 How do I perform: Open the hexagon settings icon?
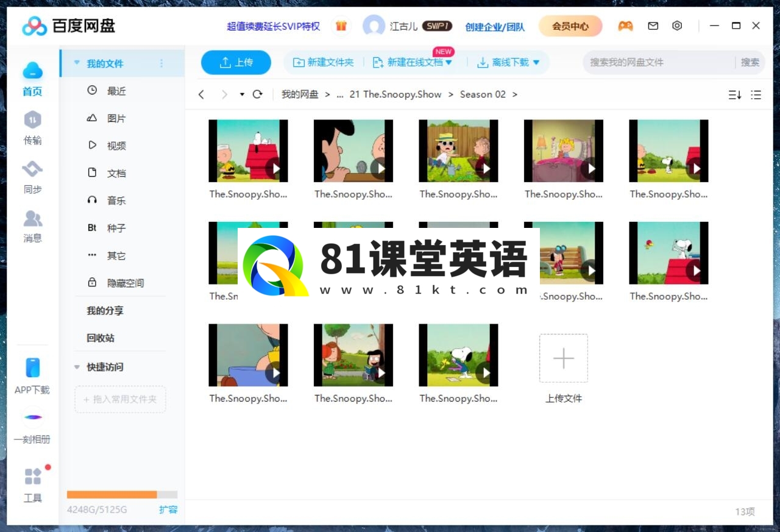click(677, 26)
